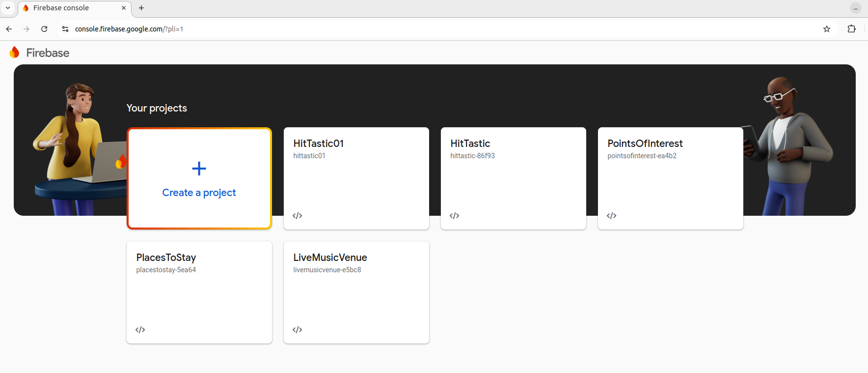This screenshot has height=373, width=868.
Task: Click the hittastic-86f93 project ID text
Action: pos(472,156)
